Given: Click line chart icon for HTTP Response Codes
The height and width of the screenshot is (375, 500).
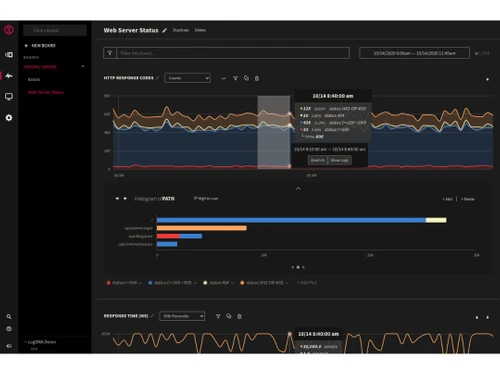Looking at the screenshot, I should coord(224,78).
